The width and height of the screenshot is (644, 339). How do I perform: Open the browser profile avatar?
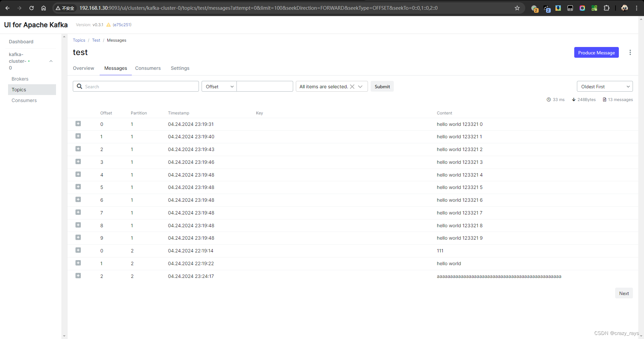point(625,8)
